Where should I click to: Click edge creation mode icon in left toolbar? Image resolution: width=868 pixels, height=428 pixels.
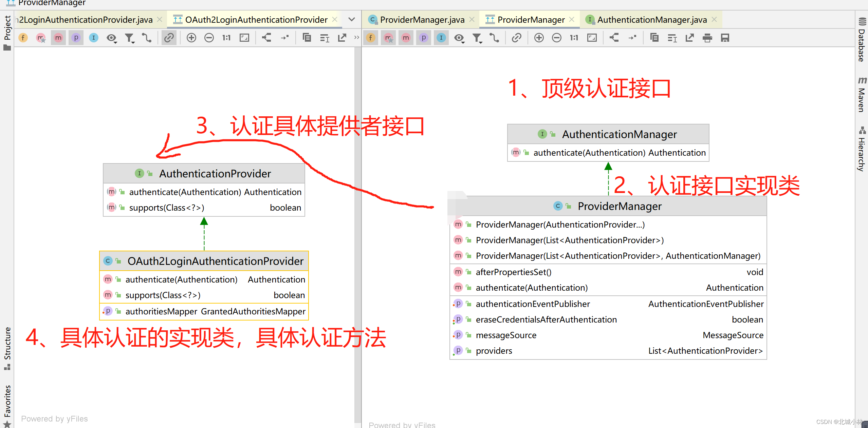click(147, 38)
